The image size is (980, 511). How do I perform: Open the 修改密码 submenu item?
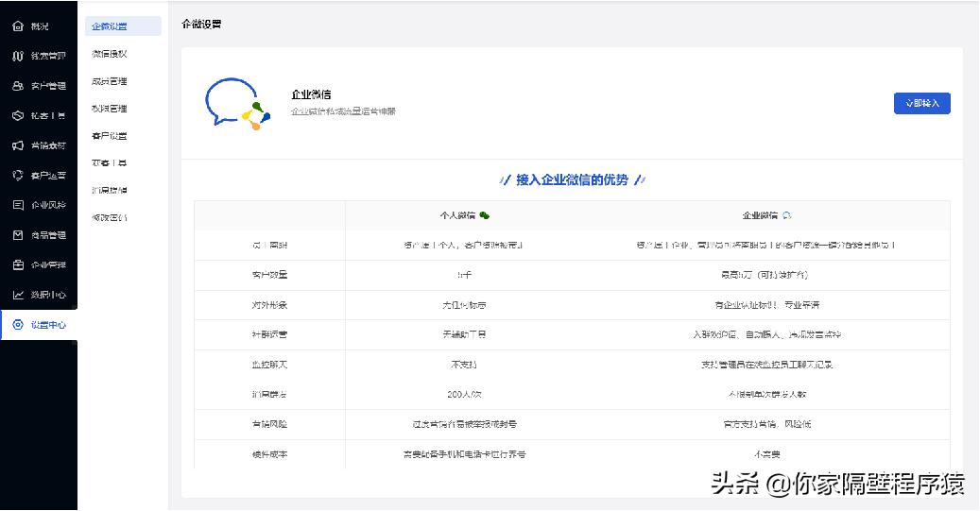(110, 218)
